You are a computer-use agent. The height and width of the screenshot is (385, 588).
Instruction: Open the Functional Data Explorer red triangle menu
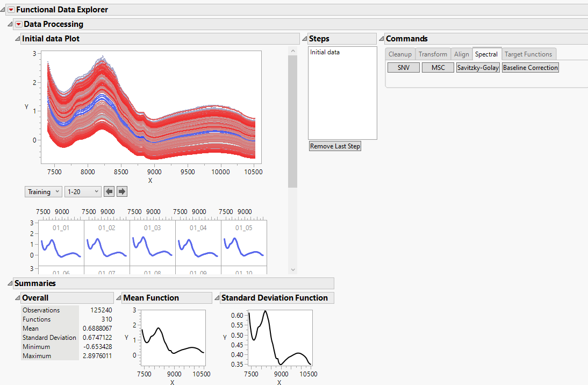point(11,9)
